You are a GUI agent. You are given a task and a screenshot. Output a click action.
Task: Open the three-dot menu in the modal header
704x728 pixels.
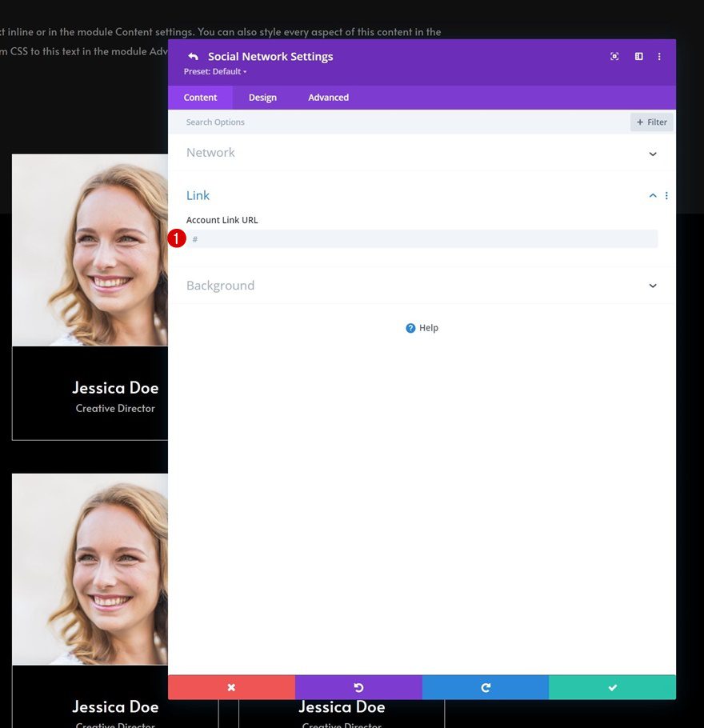659,56
